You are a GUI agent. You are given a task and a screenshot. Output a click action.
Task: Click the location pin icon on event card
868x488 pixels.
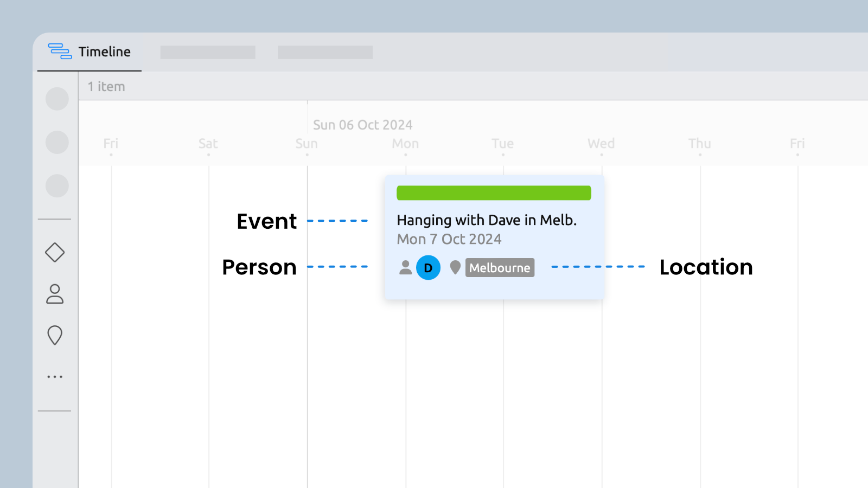pyautogui.click(x=455, y=267)
